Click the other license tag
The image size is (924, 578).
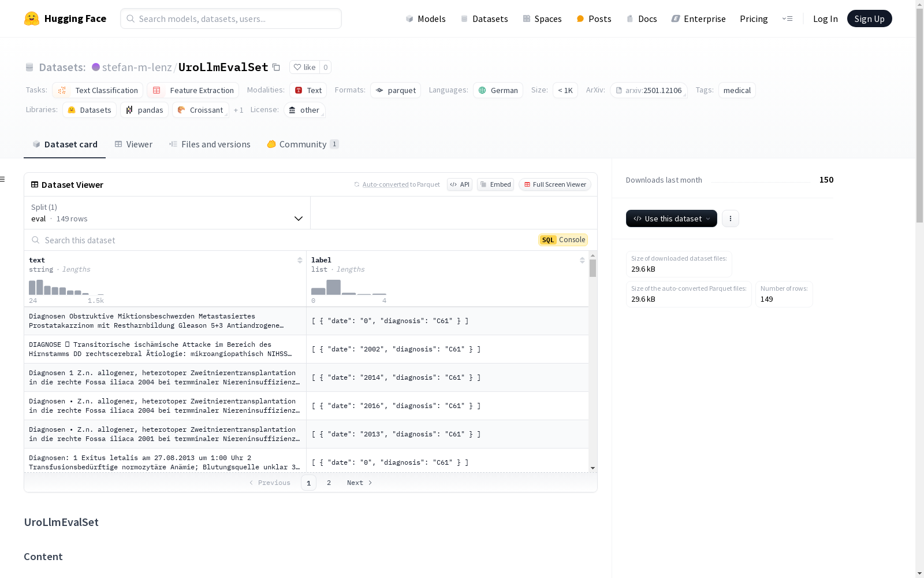[x=304, y=110]
